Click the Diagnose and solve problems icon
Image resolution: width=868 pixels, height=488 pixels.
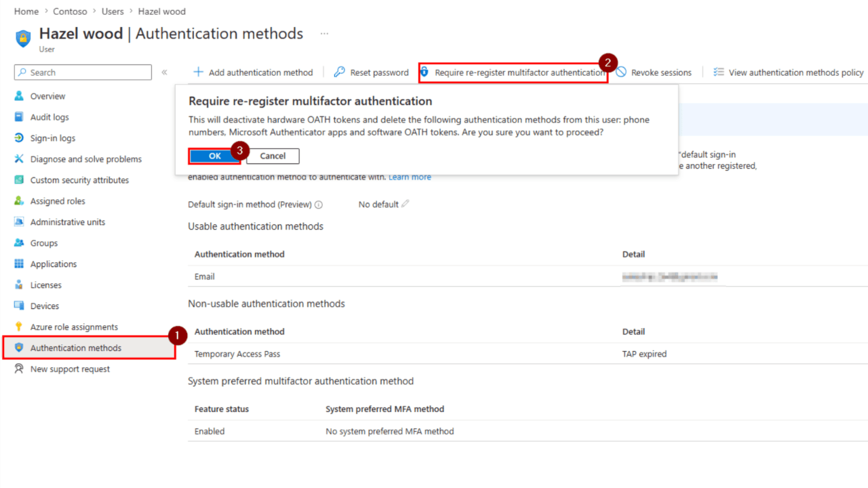click(x=19, y=159)
